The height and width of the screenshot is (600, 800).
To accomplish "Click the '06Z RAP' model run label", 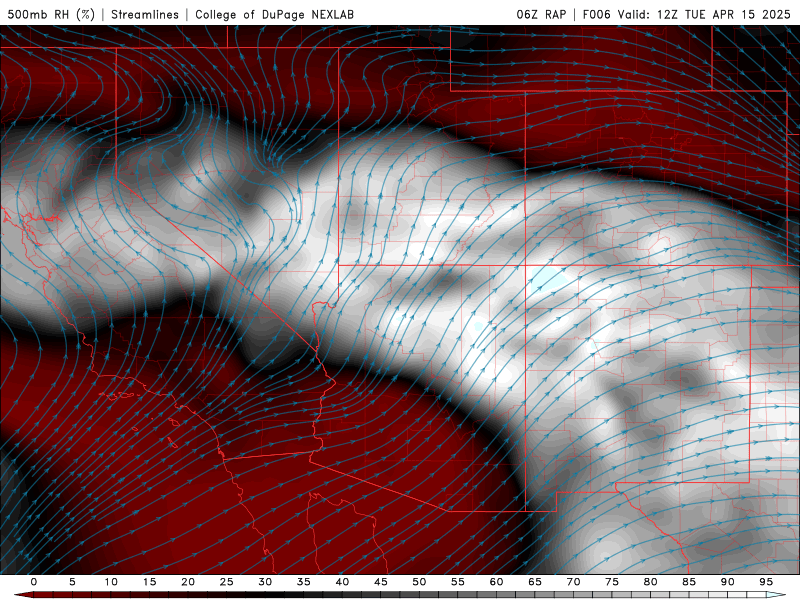I will (x=541, y=14).
